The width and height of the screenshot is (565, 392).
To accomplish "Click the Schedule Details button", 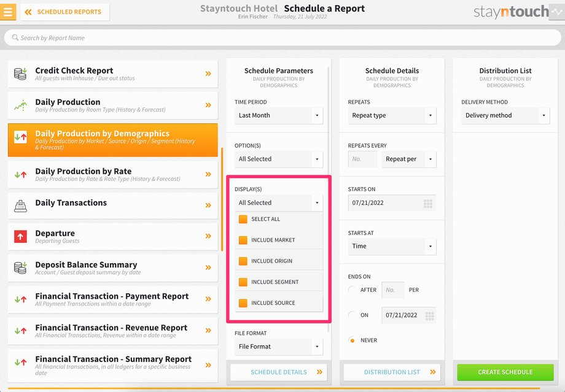I will click(279, 372).
